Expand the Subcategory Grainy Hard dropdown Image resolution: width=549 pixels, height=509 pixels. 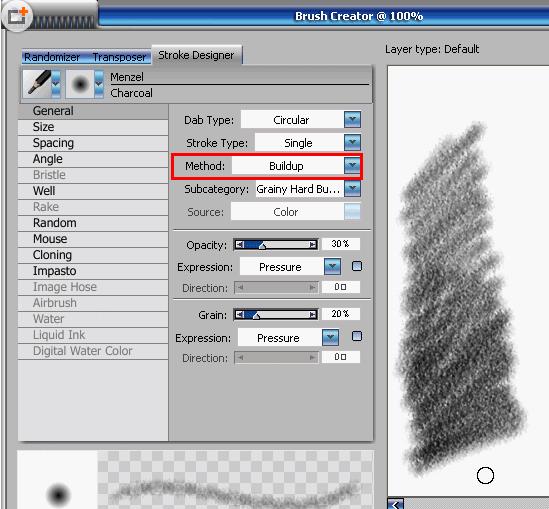pos(352,189)
